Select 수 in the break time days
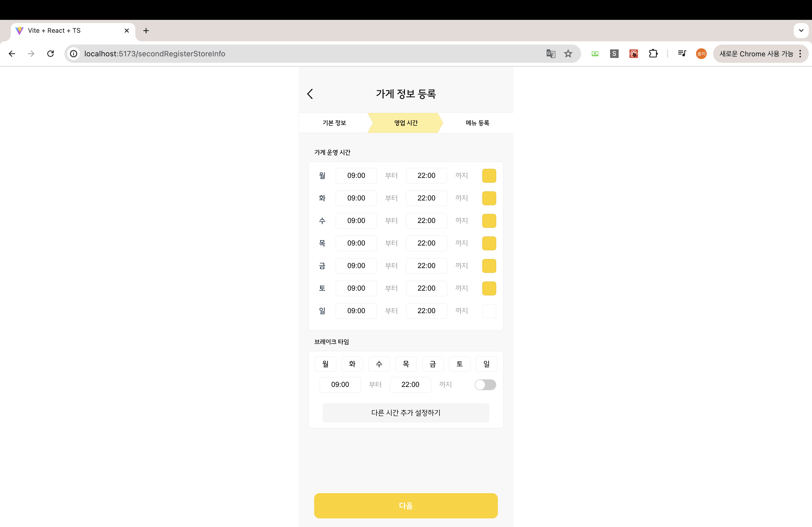Viewport: 812px width, 527px height. [379, 364]
